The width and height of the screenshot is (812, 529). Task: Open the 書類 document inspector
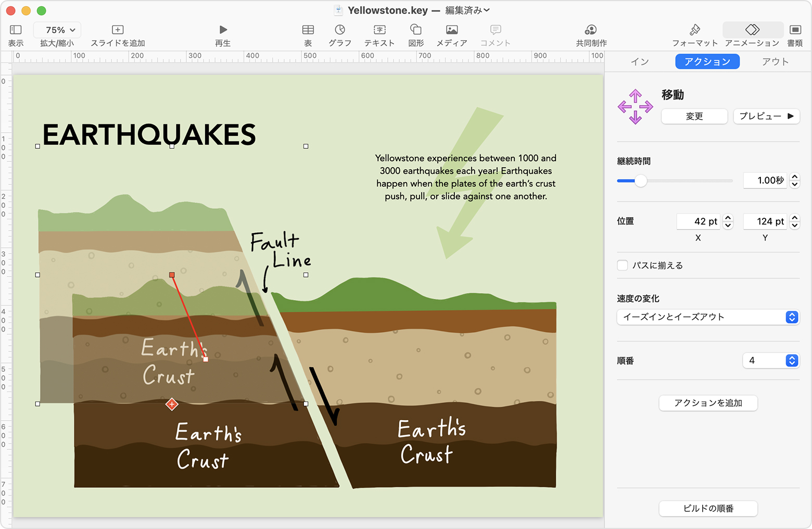tap(795, 30)
